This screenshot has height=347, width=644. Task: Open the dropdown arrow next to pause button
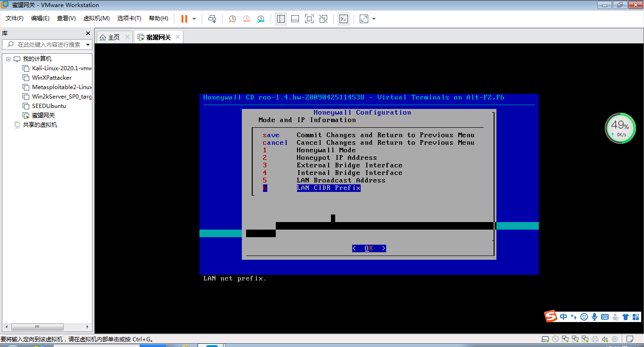(194, 19)
